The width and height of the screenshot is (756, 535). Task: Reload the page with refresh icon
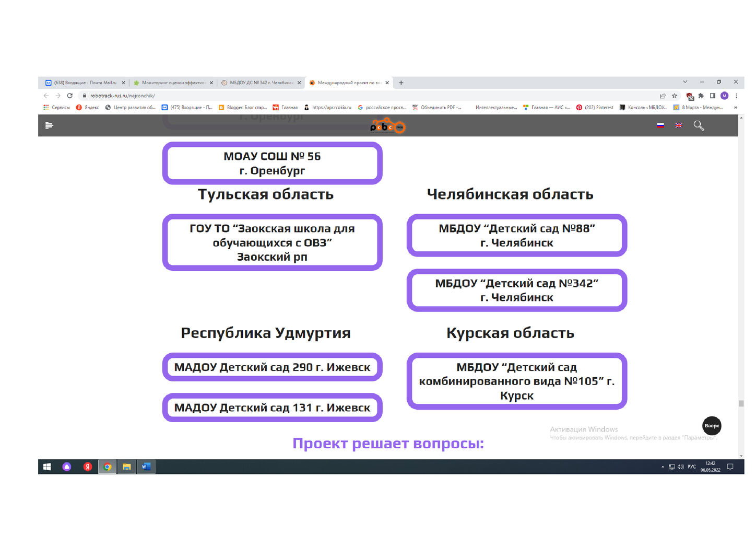(x=70, y=96)
